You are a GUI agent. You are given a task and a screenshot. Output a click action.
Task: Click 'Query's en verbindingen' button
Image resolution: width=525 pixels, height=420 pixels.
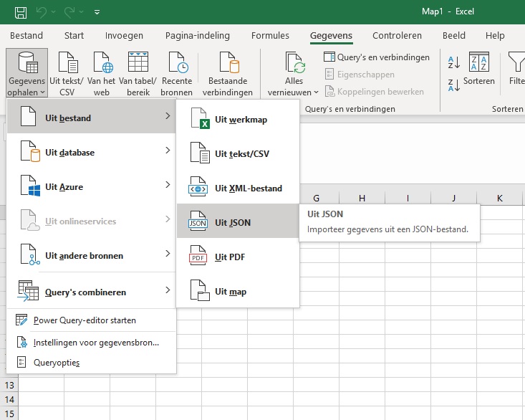pos(376,57)
